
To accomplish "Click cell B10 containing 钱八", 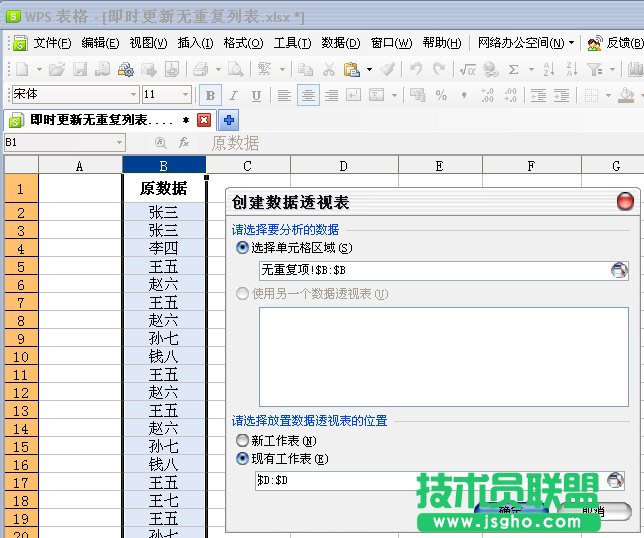I will [x=164, y=356].
